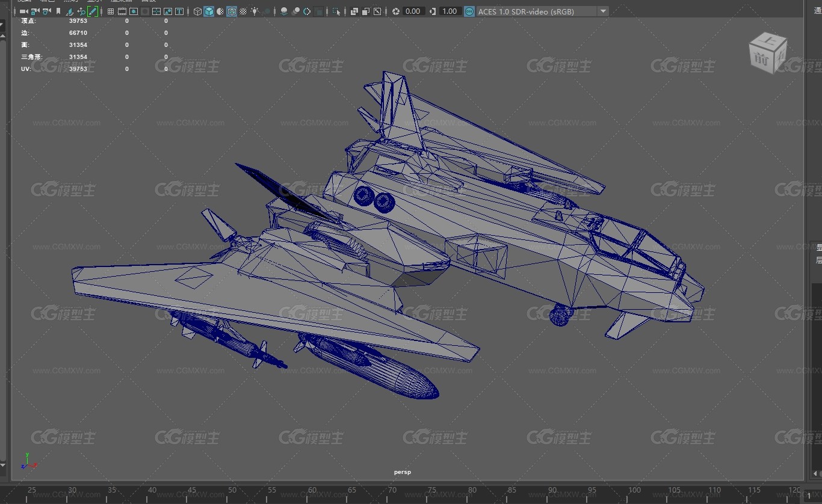Image resolution: width=822 pixels, height=504 pixels.
Task: Toggle Wireframe on Shaded icon
Action: coord(232,11)
